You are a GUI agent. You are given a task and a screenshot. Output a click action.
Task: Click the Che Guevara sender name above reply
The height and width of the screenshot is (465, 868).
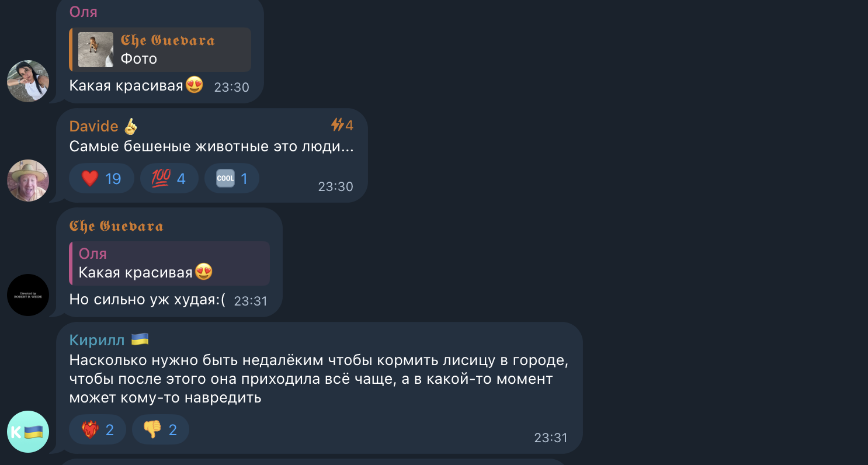click(116, 226)
